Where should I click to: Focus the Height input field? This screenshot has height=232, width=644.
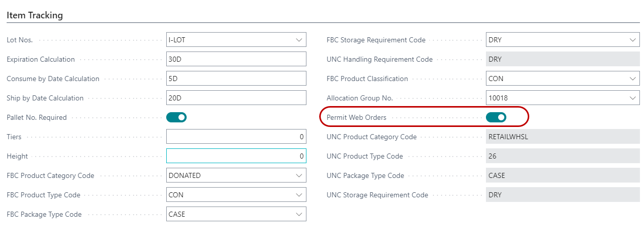(236, 156)
